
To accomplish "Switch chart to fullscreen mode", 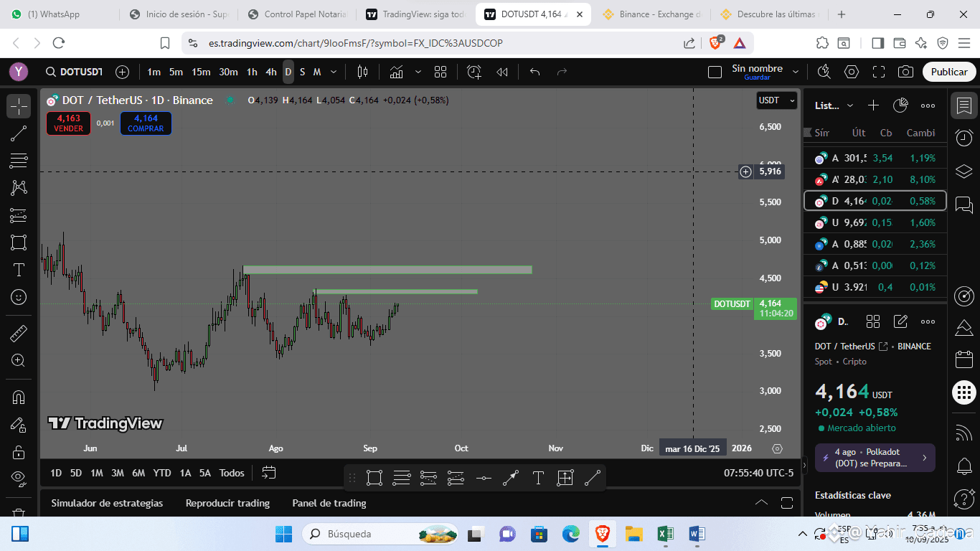I will (879, 72).
